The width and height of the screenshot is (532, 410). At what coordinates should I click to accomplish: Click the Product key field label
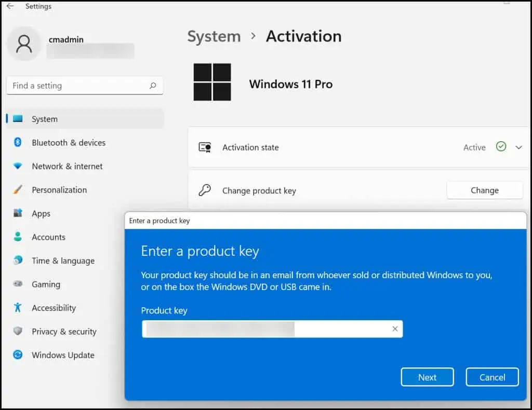click(164, 311)
